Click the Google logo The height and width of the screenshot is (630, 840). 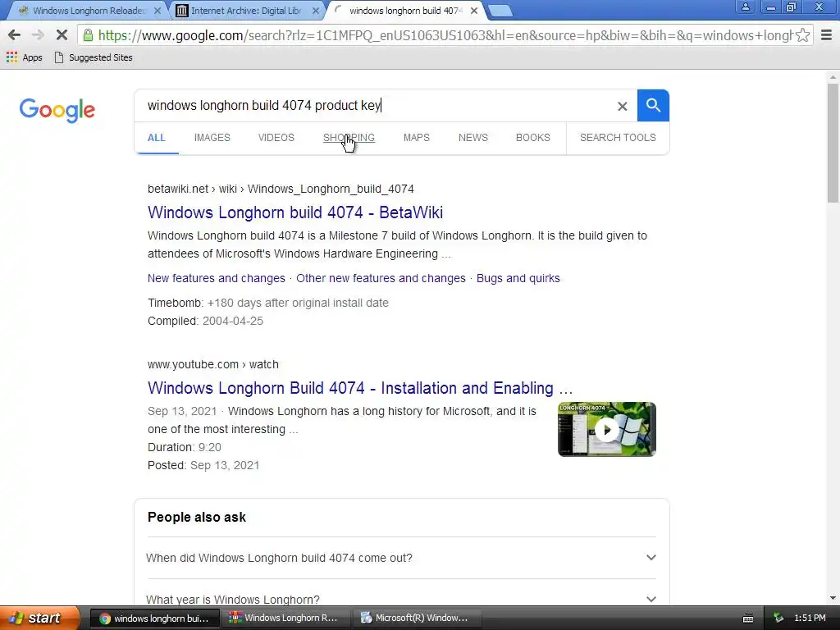(x=57, y=110)
